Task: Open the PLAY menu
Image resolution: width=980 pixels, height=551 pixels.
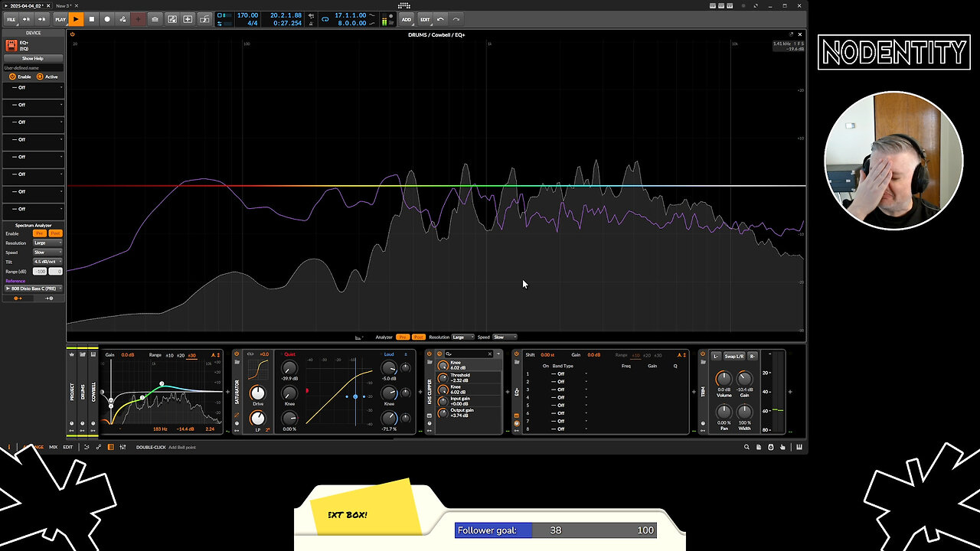Action: (x=60, y=19)
